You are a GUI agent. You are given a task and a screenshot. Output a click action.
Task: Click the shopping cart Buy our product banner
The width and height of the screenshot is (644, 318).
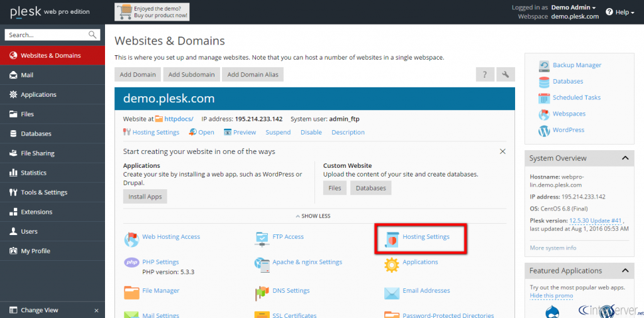click(x=152, y=12)
